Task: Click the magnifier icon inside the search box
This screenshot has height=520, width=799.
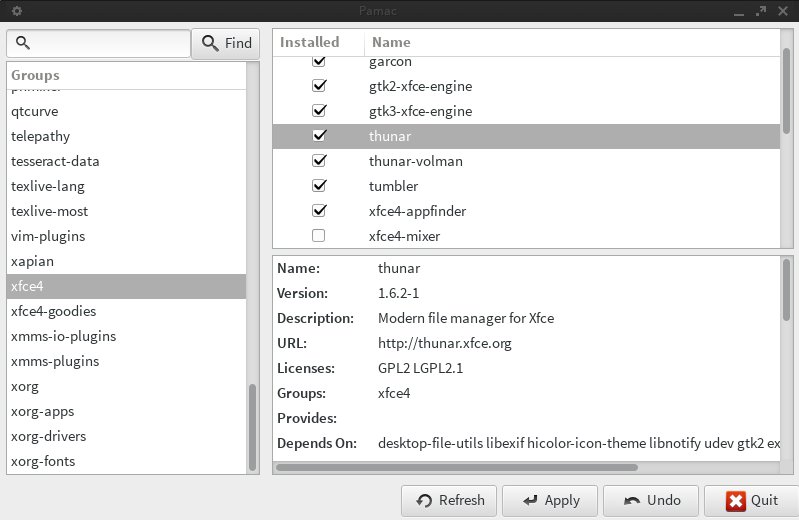Action: pyautogui.click(x=22, y=43)
